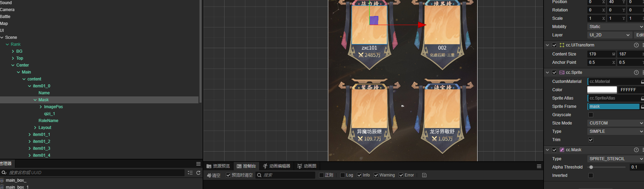The image size is (644, 189).
Task: Open the Layer UI_2D dropdown
Action: 610,35
